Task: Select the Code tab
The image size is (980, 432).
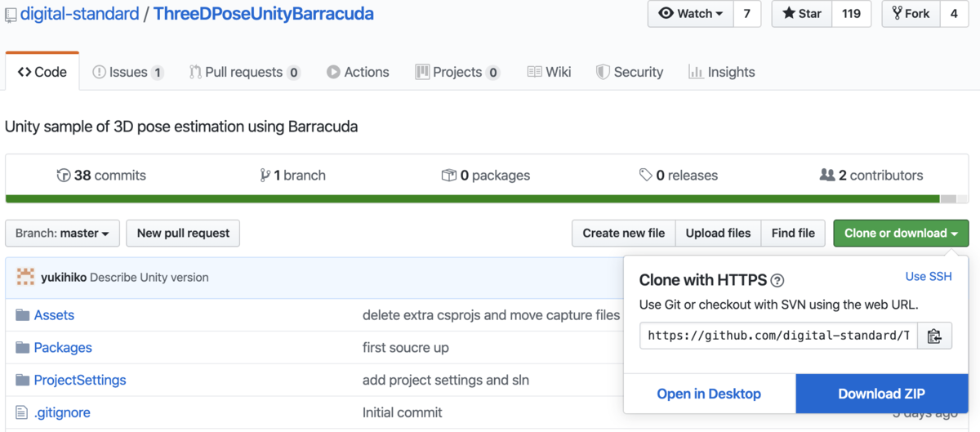Action: click(42, 72)
